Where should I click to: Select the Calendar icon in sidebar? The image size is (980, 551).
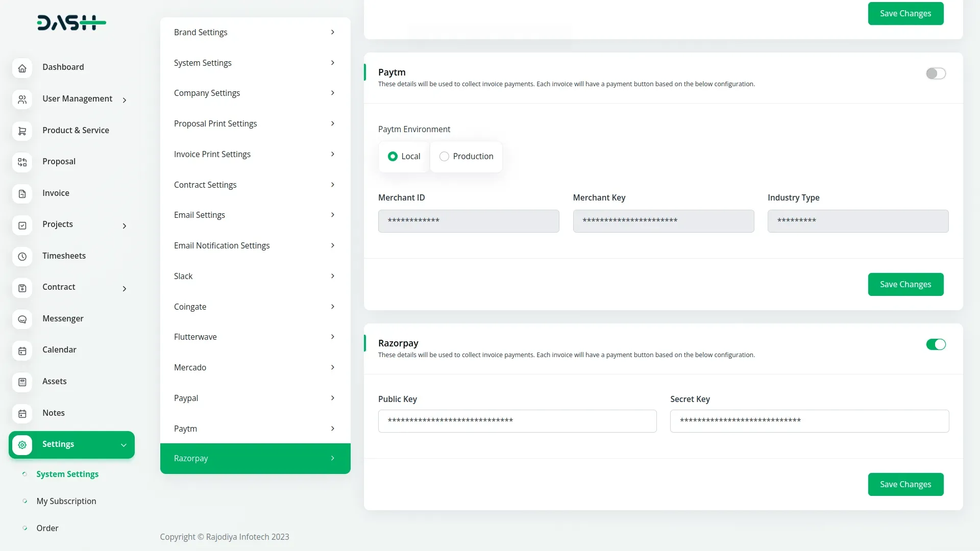[22, 350]
